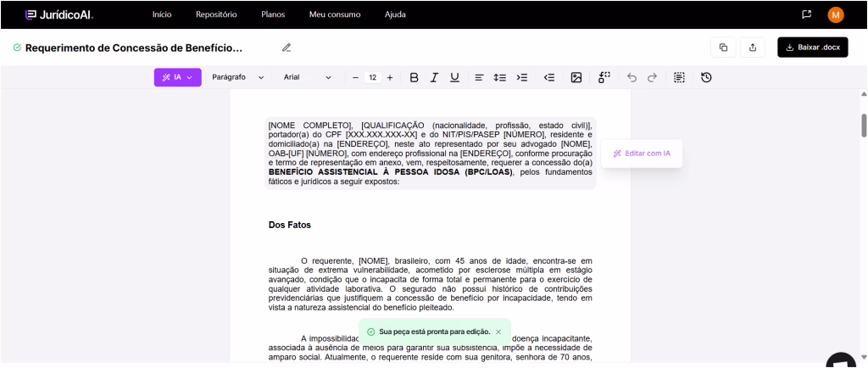
Task: Edit document title with pencil icon
Action: coord(287,47)
